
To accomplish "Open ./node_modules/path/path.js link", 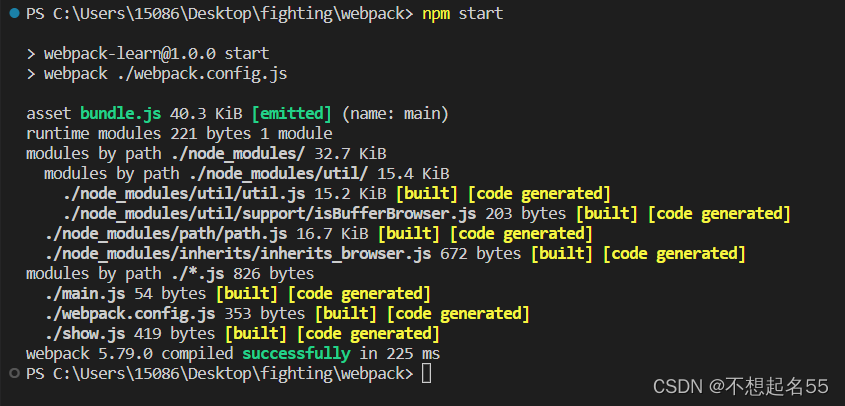I will click(x=166, y=233).
